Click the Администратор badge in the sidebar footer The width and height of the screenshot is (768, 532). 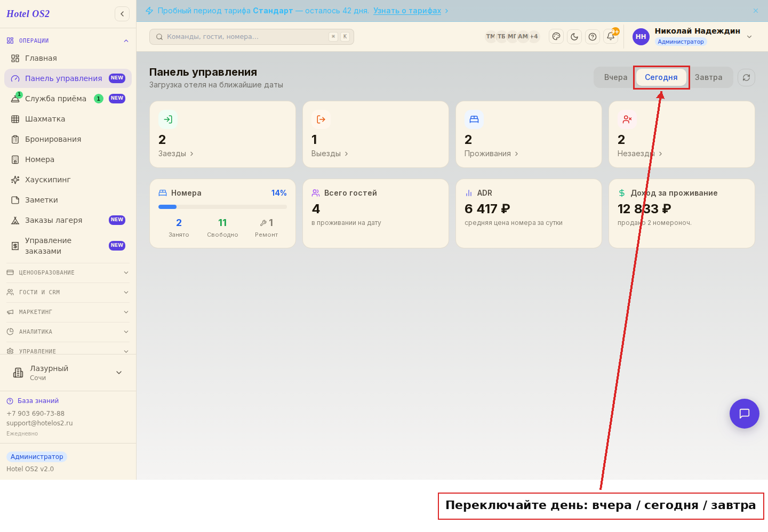click(37, 457)
